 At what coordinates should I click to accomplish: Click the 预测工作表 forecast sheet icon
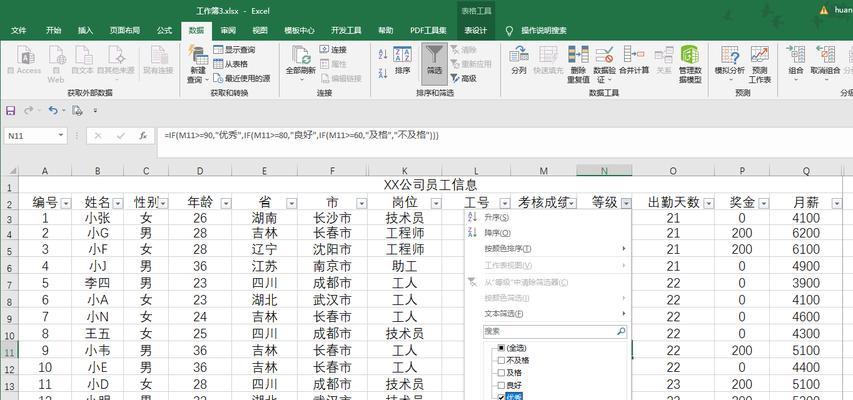pyautogui.click(x=759, y=55)
